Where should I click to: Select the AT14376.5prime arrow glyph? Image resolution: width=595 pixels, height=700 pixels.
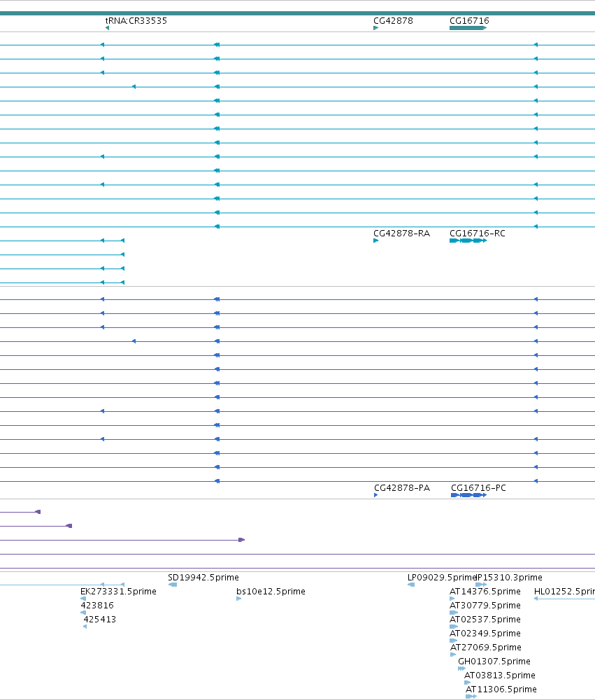point(452,599)
